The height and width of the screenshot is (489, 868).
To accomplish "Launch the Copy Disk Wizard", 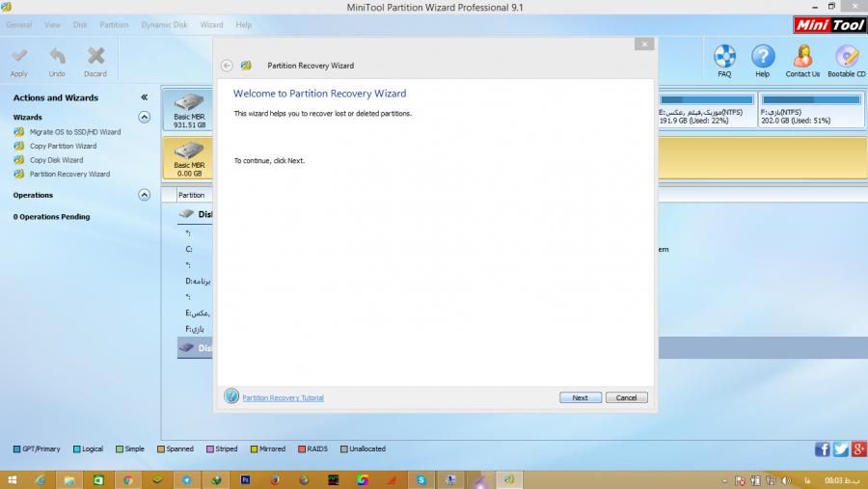I will [x=57, y=160].
